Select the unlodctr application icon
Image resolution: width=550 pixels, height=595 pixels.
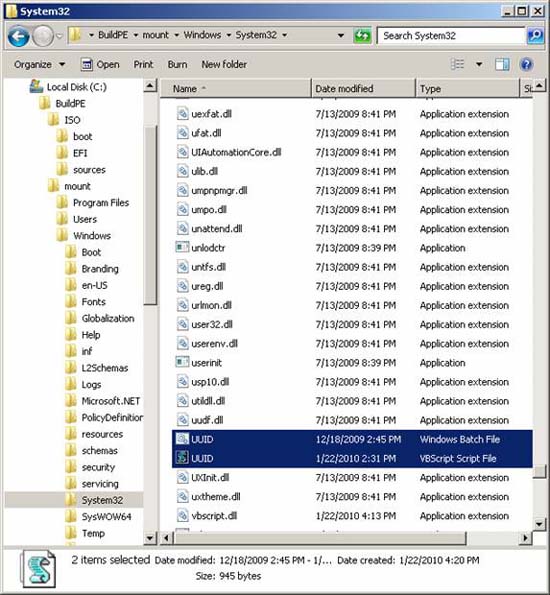pos(182,247)
